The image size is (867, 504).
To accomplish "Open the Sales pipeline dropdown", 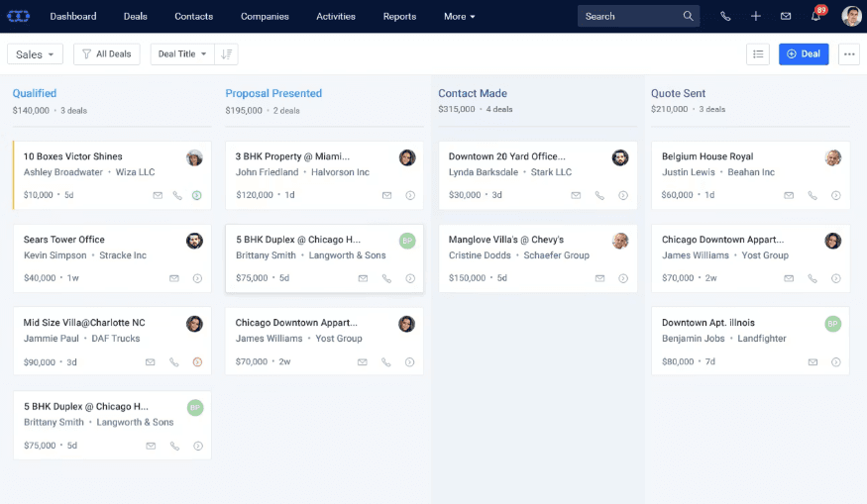I will (36, 54).
